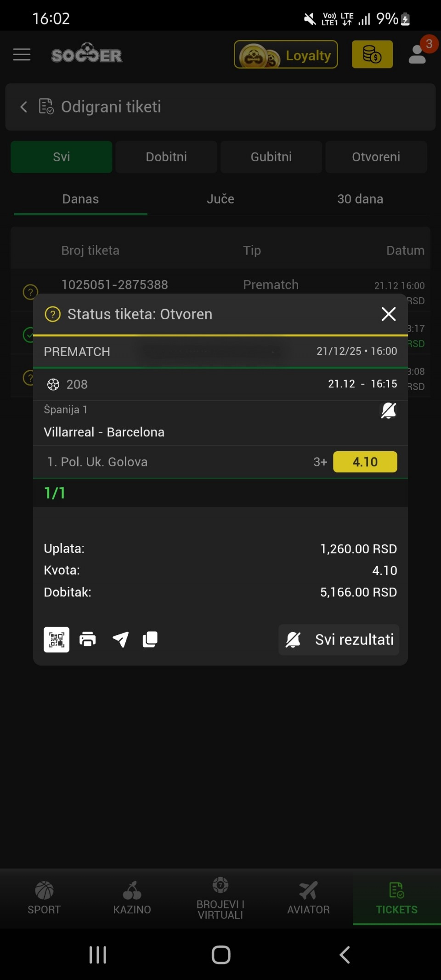This screenshot has height=980, width=441.
Task: Tap the Loyalty coins badge
Action: pos(286,55)
